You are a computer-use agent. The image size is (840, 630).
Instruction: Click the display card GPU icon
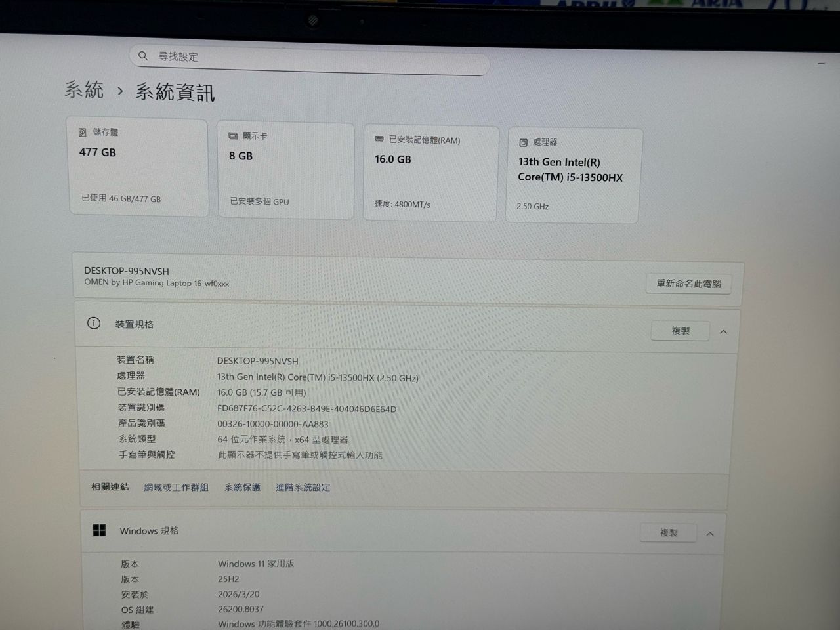click(233, 136)
